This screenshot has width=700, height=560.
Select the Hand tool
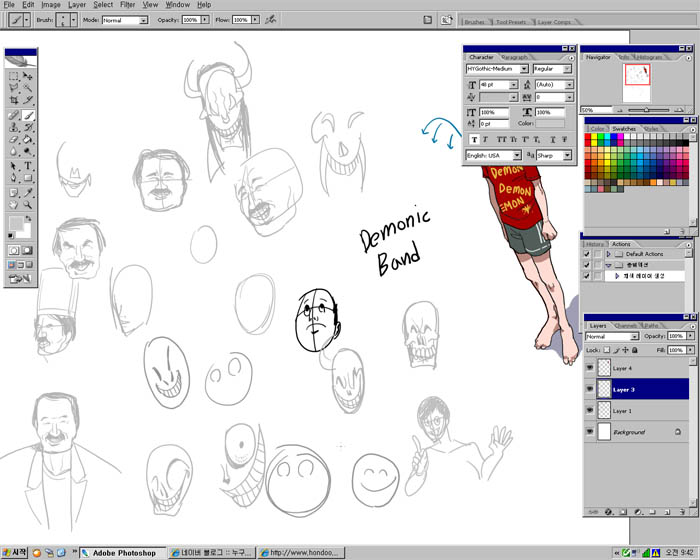14,205
